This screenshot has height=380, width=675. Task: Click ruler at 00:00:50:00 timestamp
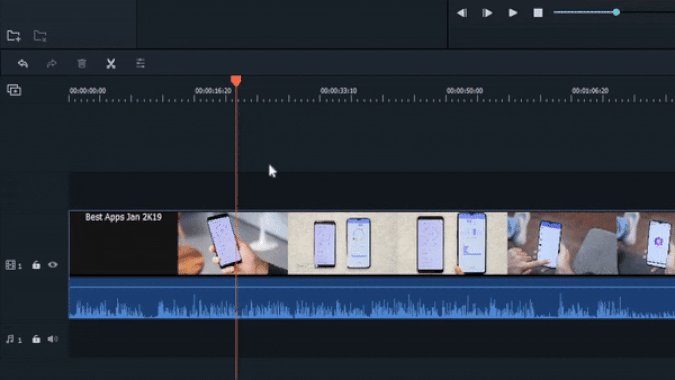(x=464, y=91)
